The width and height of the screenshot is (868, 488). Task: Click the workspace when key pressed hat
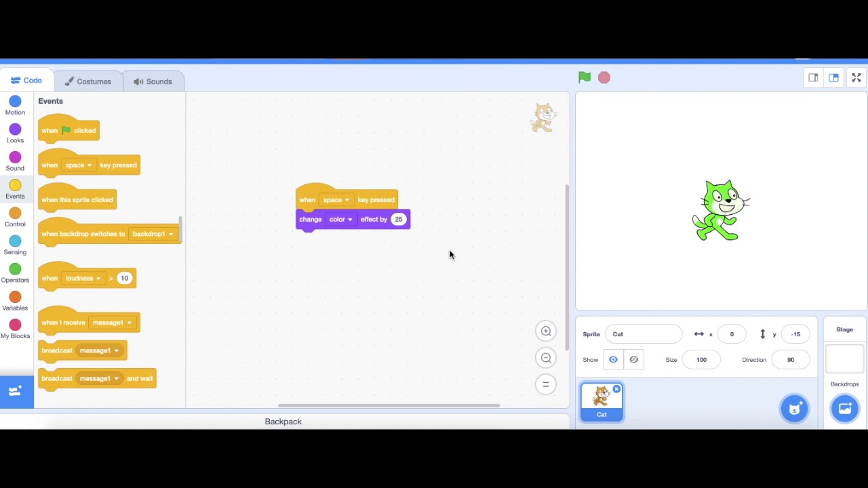click(x=347, y=197)
